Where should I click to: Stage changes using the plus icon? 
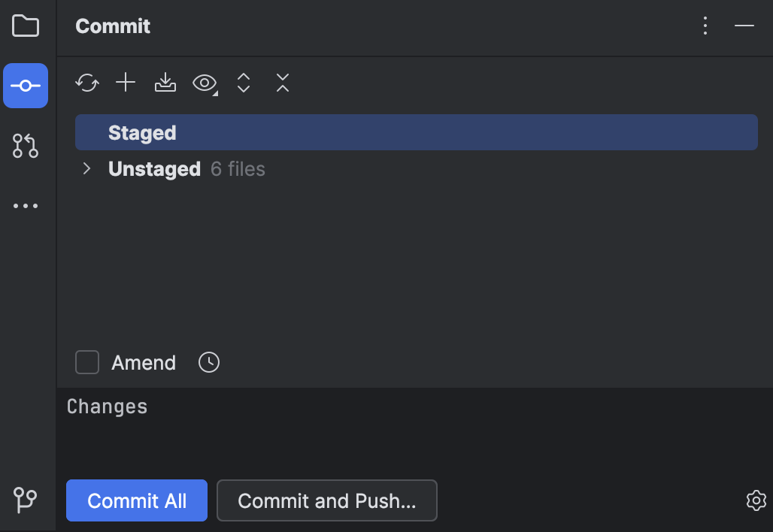coord(126,83)
